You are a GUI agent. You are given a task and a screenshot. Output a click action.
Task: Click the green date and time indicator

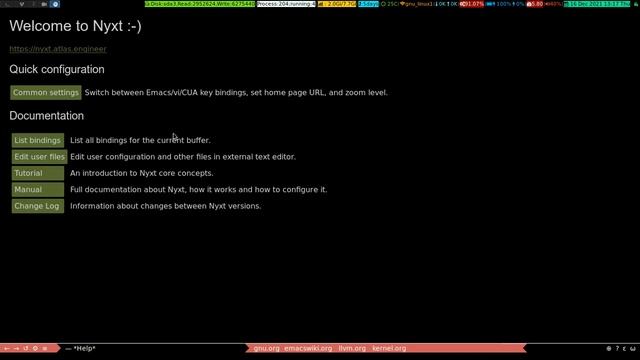[597, 4]
